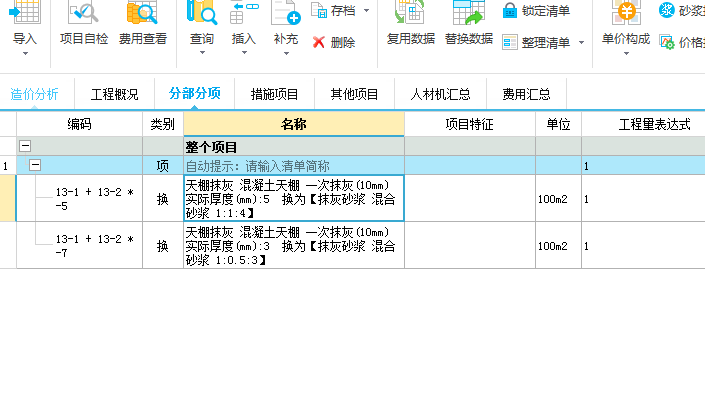
Task: Select the 分部分项 tab
Action: tap(195, 94)
